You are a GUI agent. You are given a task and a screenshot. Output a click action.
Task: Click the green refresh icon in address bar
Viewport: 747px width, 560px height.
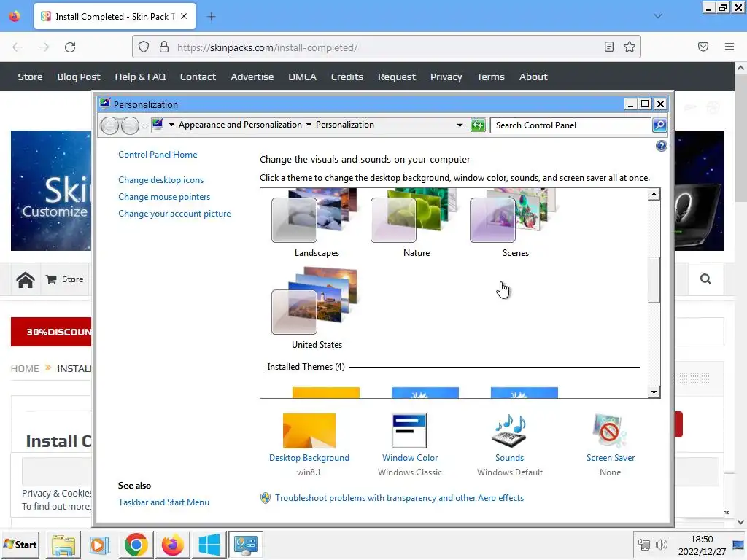point(477,125)
